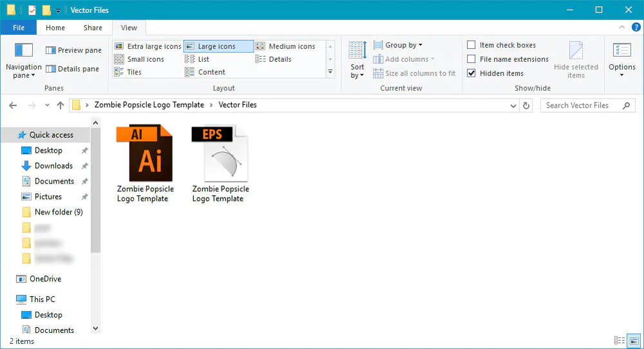This screenshot has height=349, width=644.
Task: Open OneDrive in navigation pane
Action: click(x=45, y=279)
